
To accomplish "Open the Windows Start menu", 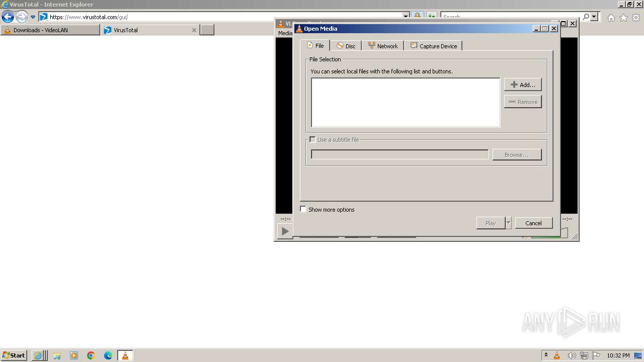I will click(x=14, y=355).
